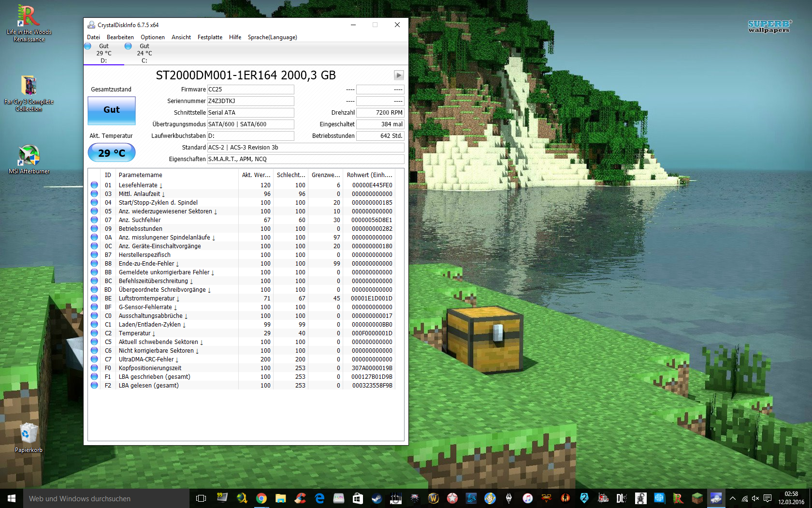Open File Explorer from the taskbar
The image size is (812, 508).
(x=280, y=498)
